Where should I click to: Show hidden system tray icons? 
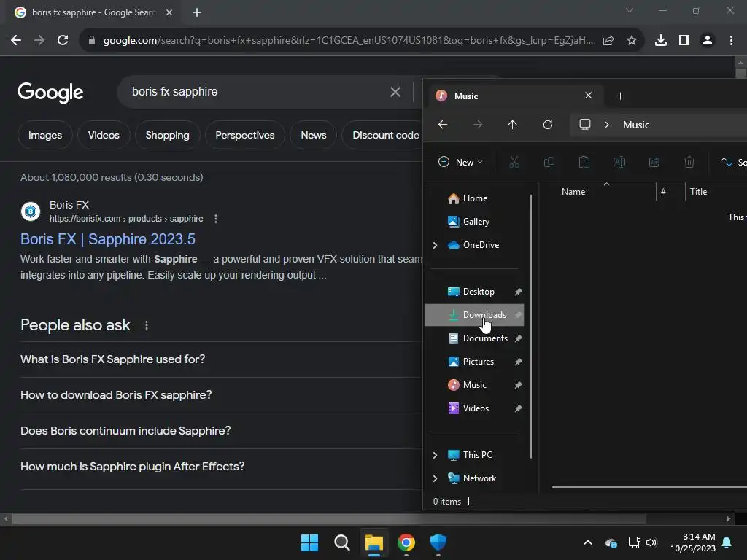pyautogui.click(x=588, y=542)
